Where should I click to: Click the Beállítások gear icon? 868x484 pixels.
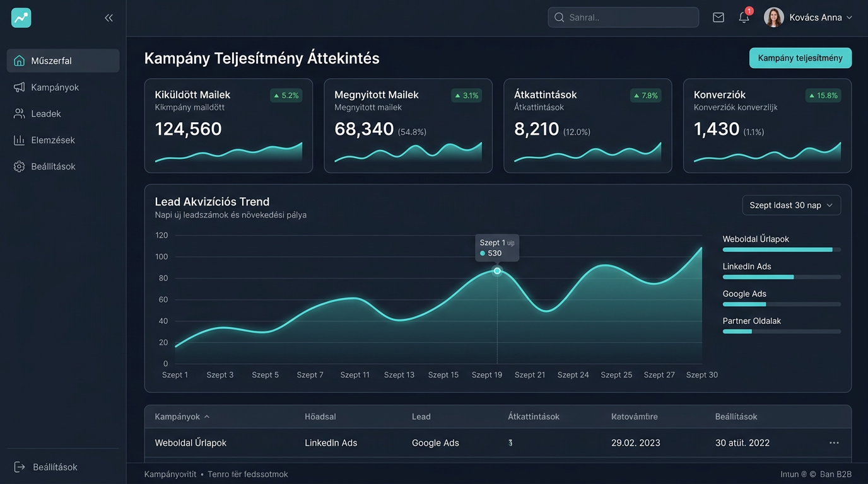(x=20, y=167)
